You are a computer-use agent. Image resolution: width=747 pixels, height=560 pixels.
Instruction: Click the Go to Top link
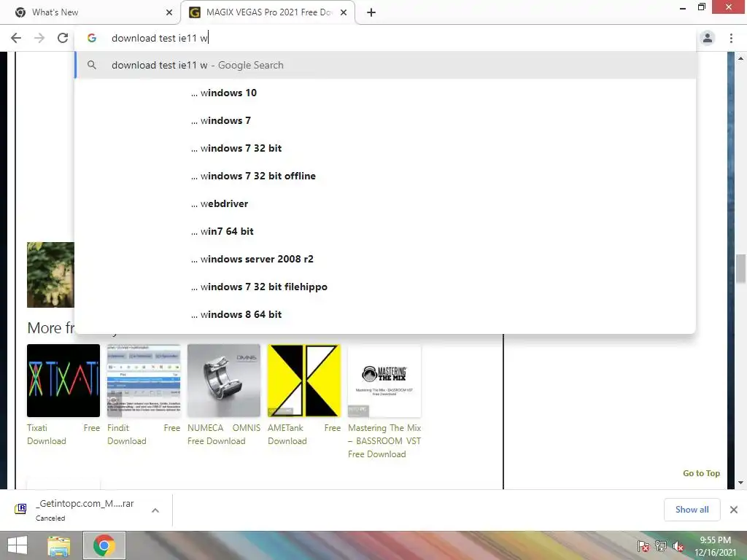click(x=701, y=472)
